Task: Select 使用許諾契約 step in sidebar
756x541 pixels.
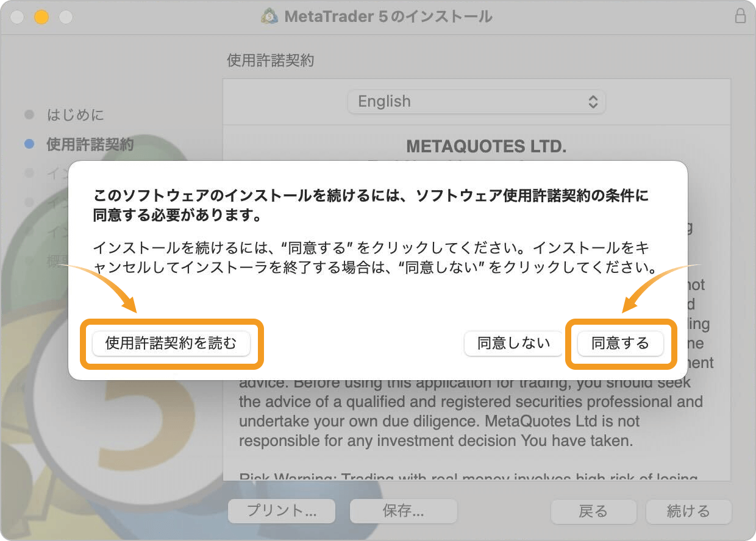Action: click(x=90, y=144)
